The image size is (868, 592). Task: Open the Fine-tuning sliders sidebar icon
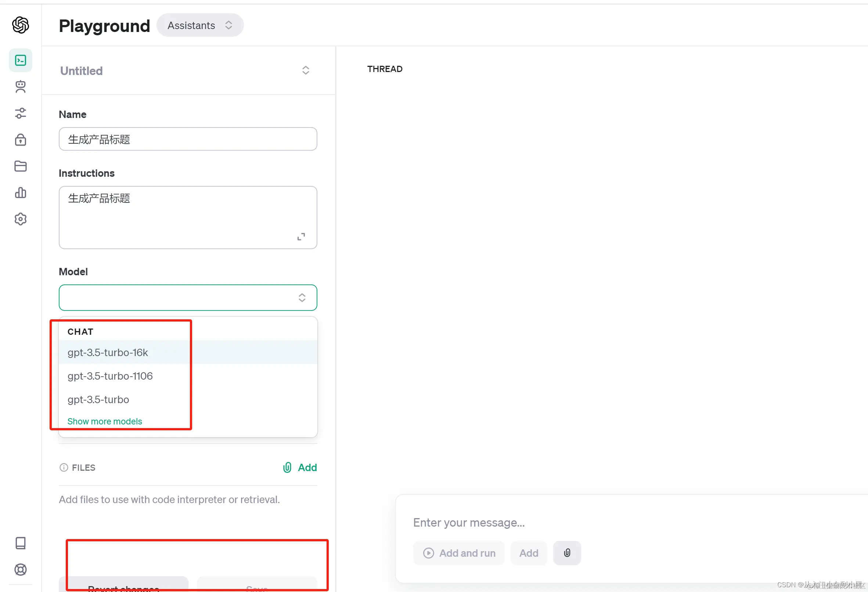click(21, 113)
